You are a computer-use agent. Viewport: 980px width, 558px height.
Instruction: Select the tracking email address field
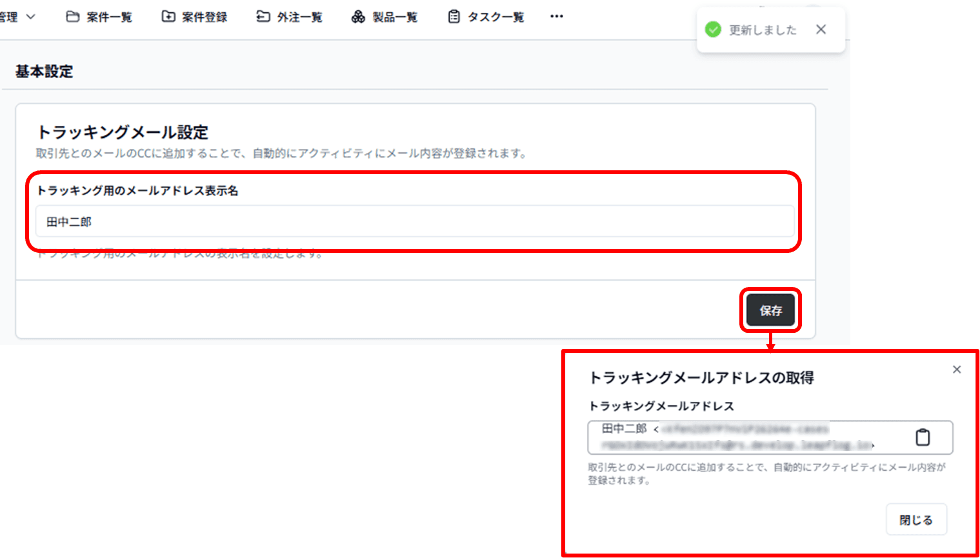[x=742, y=437]
